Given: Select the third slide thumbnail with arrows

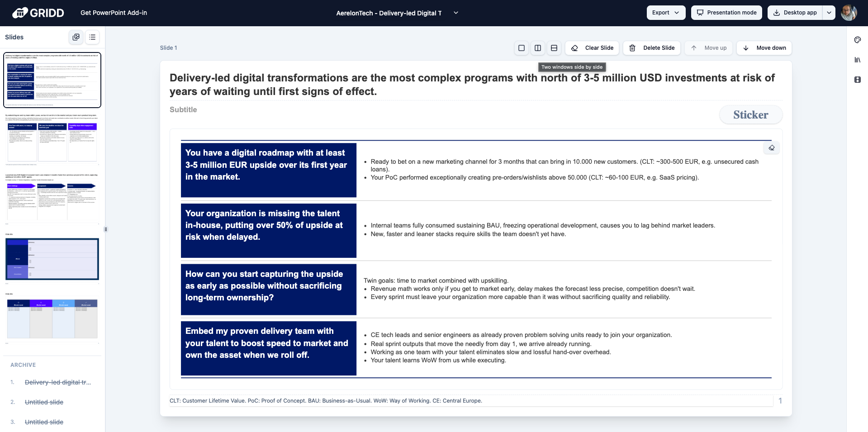Looking at the screenshot, I should click(52, 199).
